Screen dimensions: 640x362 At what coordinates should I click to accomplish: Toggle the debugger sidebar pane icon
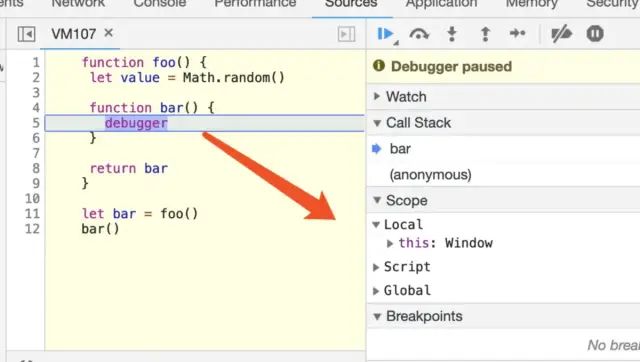point(346,34)
